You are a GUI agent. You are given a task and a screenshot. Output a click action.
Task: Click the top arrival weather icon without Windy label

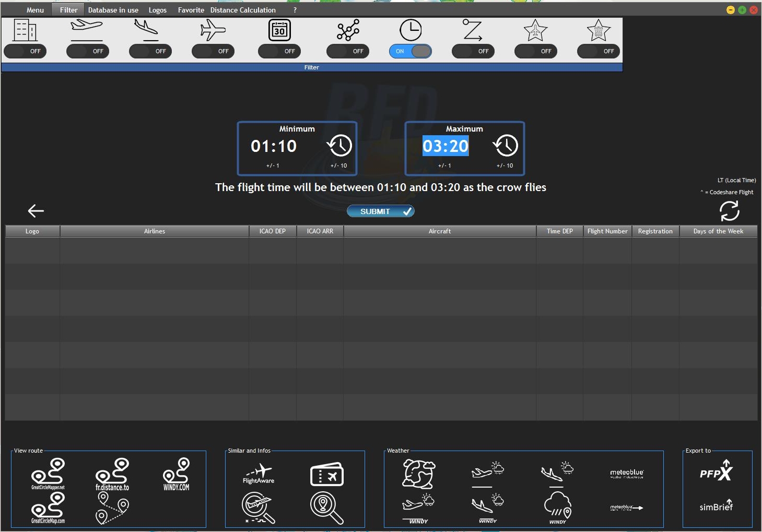click(x=557, y=474)
